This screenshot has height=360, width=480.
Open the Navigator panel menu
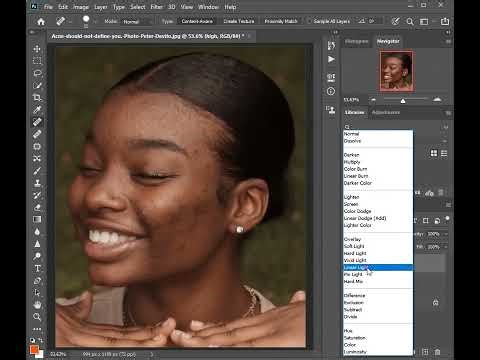(448, 41)
